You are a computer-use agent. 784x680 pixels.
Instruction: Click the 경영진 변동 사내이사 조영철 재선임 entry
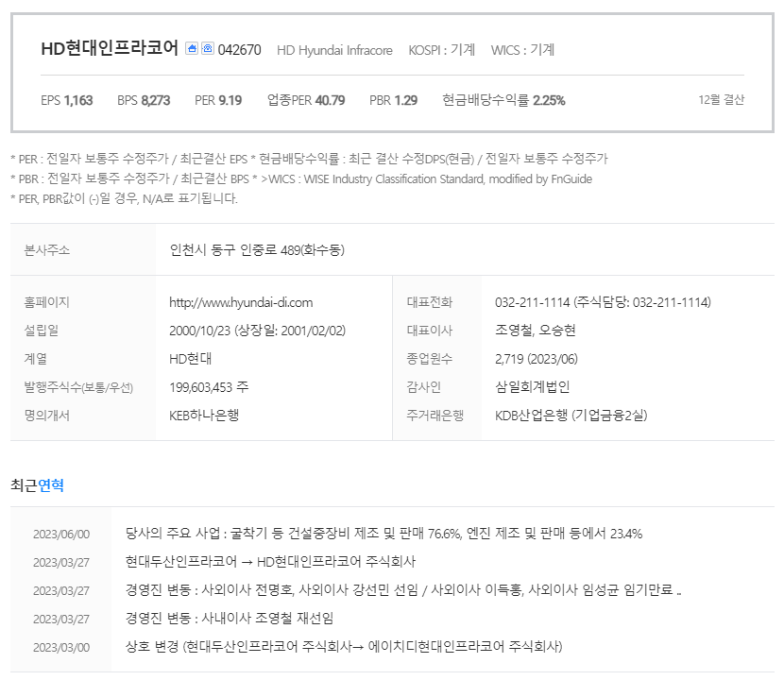pos(230,619)
